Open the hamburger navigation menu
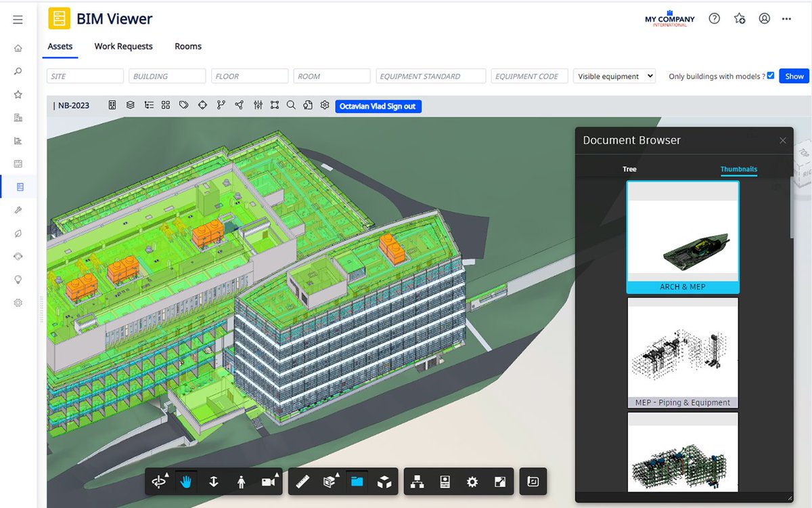 pyautogui.click(x=18, y=20)
